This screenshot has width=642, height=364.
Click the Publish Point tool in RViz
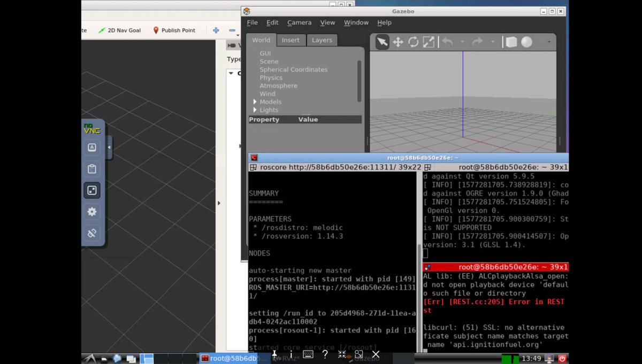coord(174,30)
